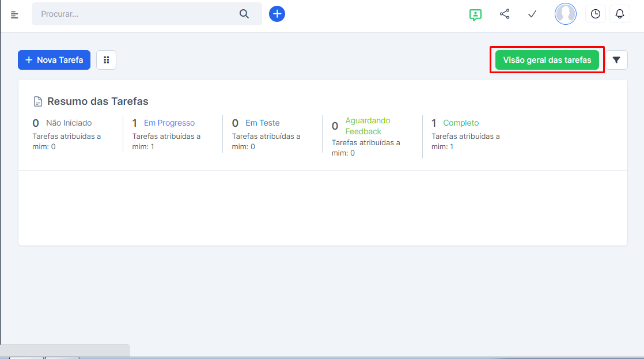Switch view using the grid icon button
Screen dimensions: 644x359
pyautogui.click(x=106, y=60)
